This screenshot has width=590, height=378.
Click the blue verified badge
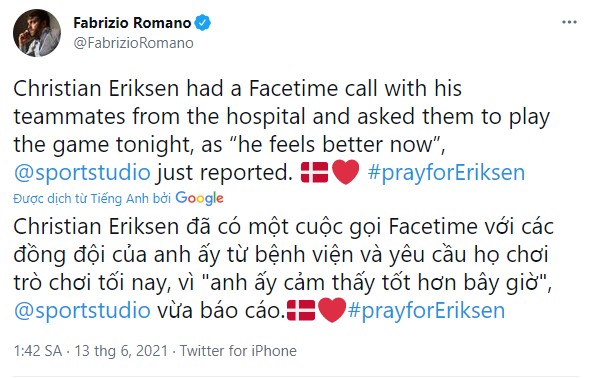202,23
